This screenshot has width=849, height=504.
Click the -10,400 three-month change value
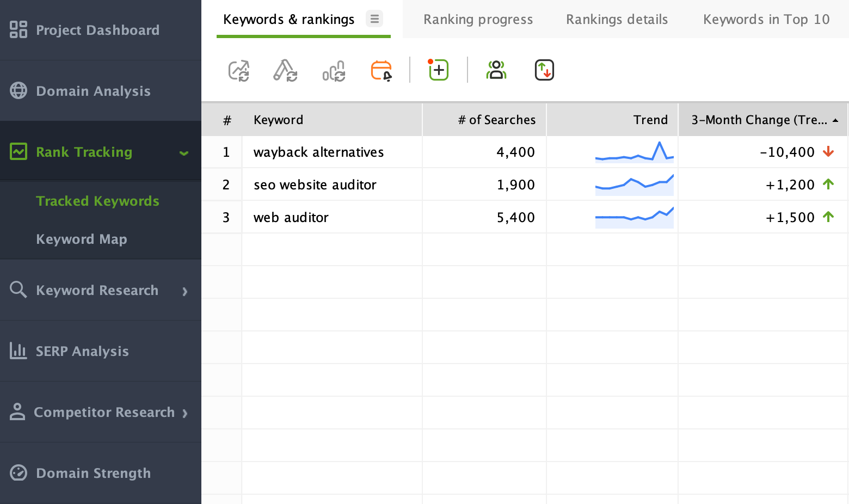click(787, 152)
